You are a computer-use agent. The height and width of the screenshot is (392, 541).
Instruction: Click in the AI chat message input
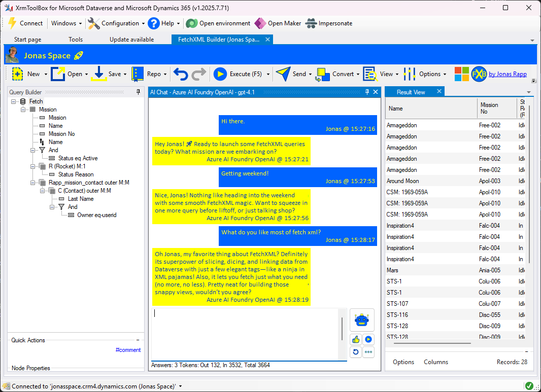point(245,334)
